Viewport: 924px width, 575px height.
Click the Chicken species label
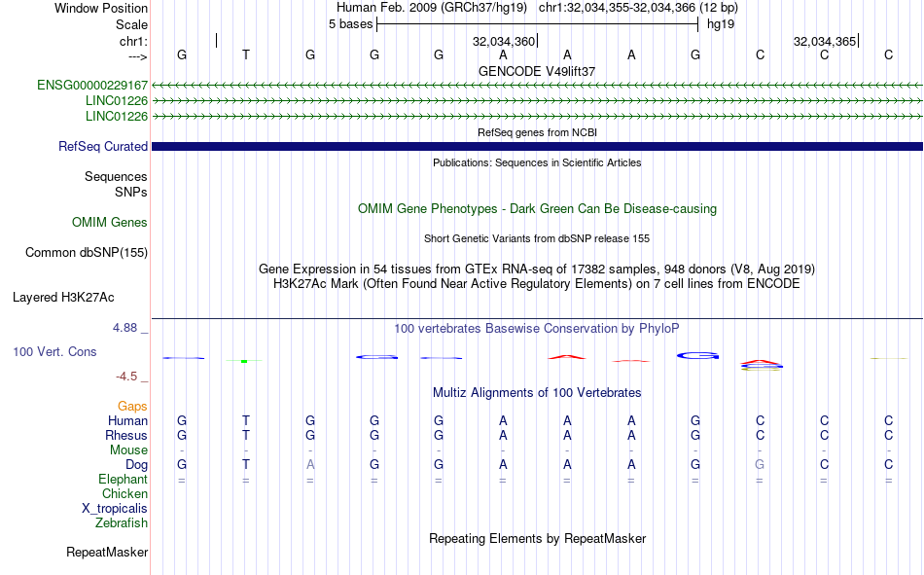pos(124,493)
